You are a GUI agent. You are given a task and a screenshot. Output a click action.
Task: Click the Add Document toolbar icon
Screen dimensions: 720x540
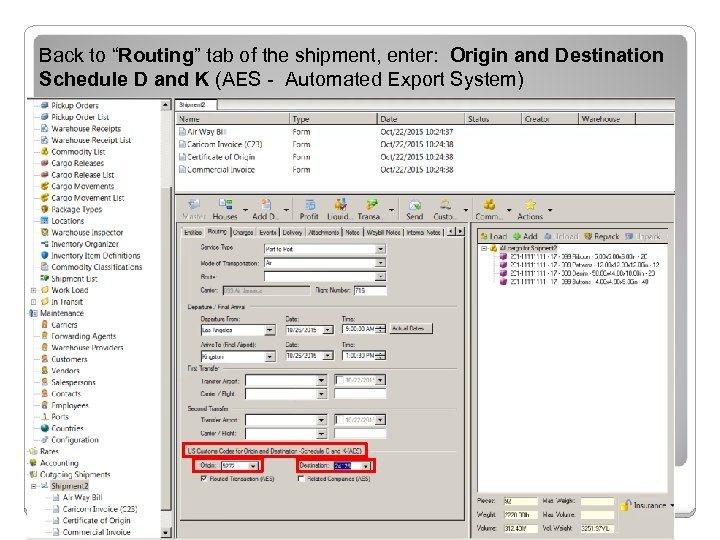point(266,204)
